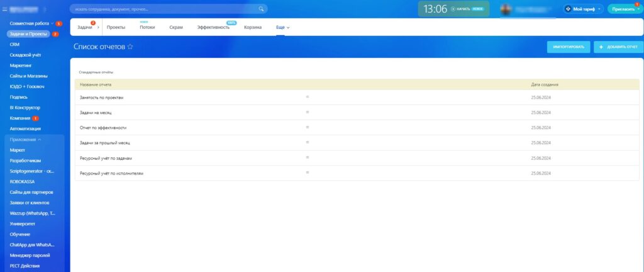Open Разработчикам in sidebar apps

[x=25, y=161]
